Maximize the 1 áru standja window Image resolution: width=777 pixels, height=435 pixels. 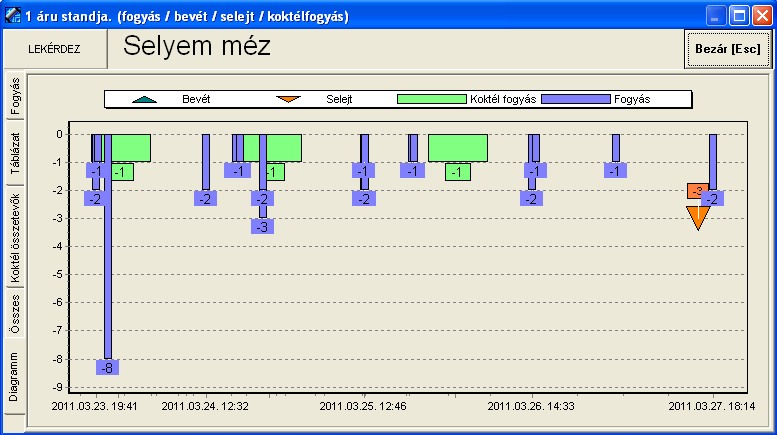coord(739,16)
